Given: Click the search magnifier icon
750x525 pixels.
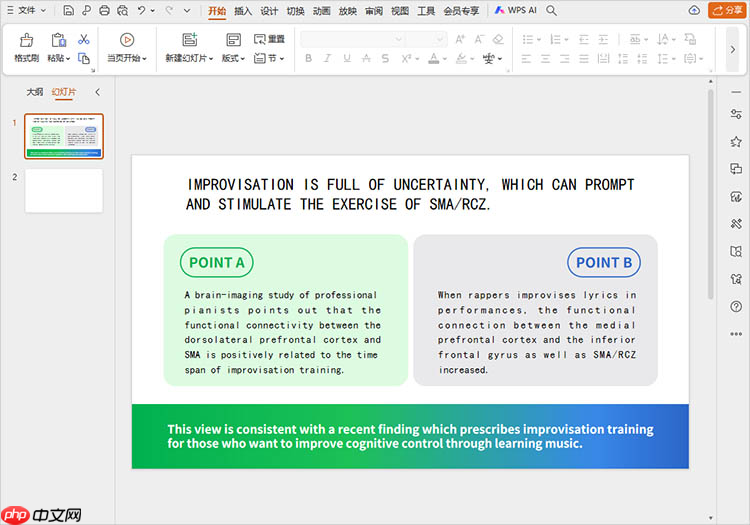Looking at the screenshot, I should click(551, 11).
